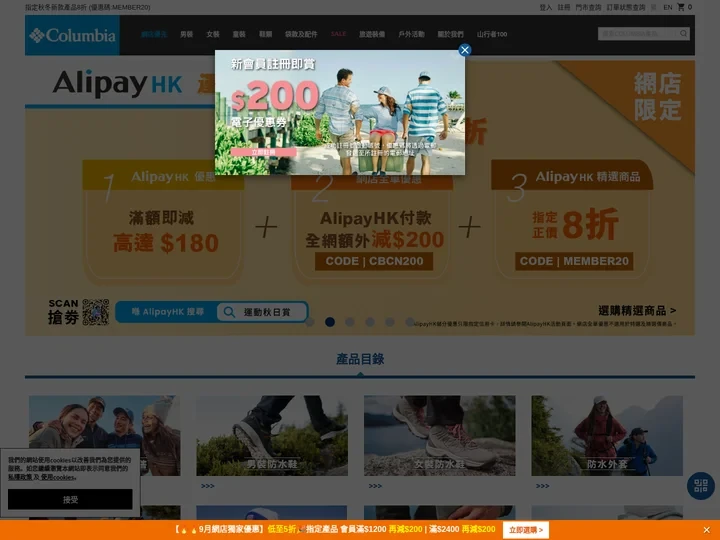
Task: Accept cookies with the 接受 button
Action: (x=70, y=500)
